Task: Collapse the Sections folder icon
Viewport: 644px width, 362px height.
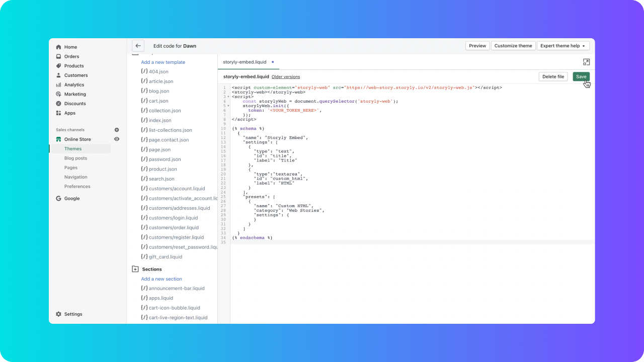Action: (135, 269)
